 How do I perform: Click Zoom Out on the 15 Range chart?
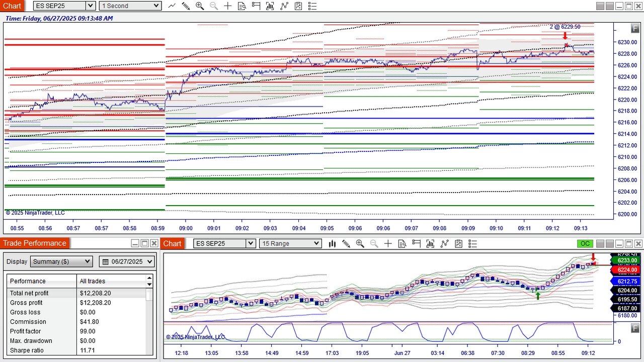[x=374, y=243]
